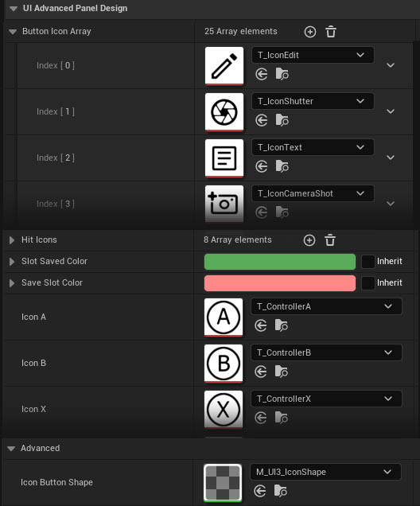Enable Inherit for Slot Saved Color
This screenshot has width=420, height=506.
coord(367,262)
